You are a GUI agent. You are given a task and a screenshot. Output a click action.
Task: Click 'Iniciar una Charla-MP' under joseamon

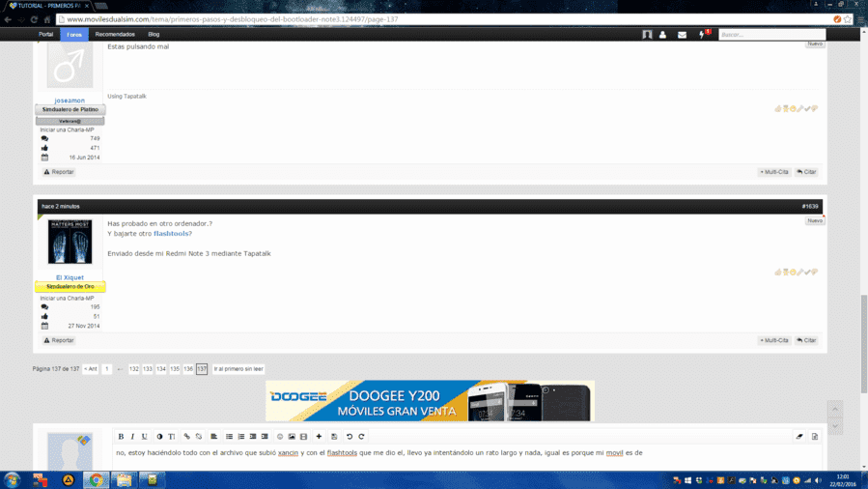click(x=67, y=129)
